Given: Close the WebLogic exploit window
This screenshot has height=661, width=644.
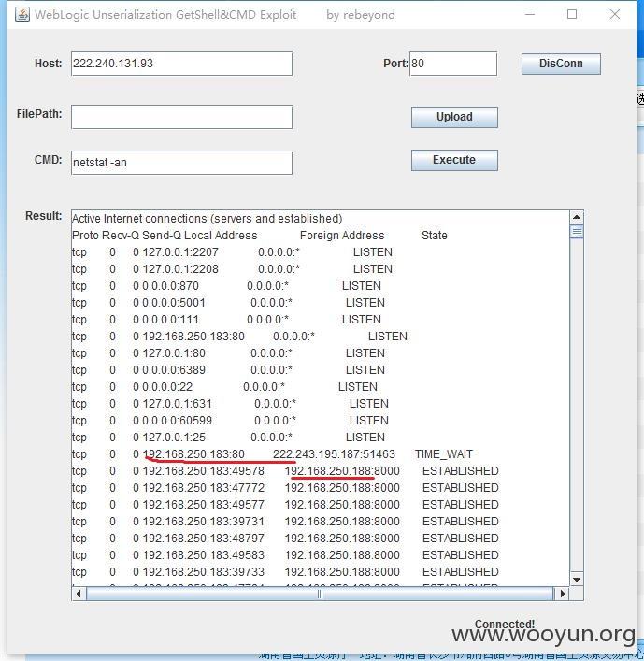Looking at the screenshot, I should [x=615, y=14].
